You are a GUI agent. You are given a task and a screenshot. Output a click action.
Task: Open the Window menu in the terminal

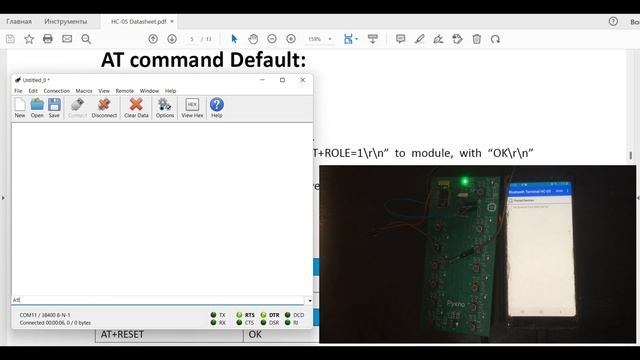149,91
